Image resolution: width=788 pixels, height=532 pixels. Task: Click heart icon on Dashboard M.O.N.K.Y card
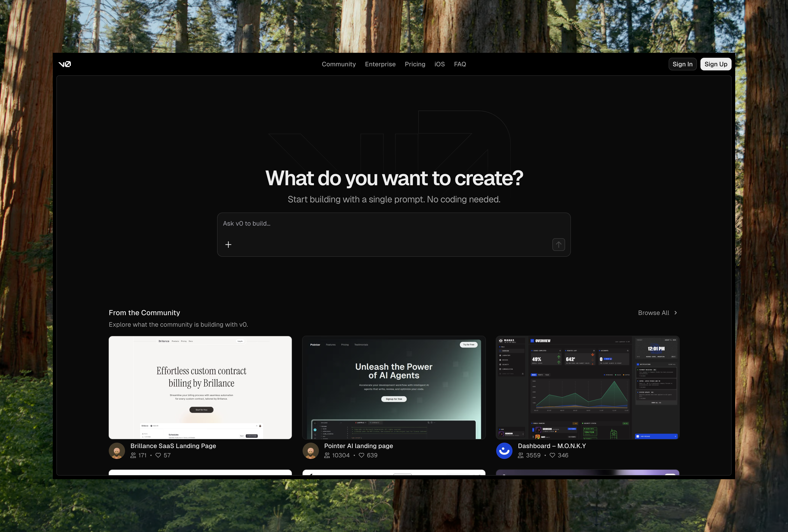tap(552, 455)
